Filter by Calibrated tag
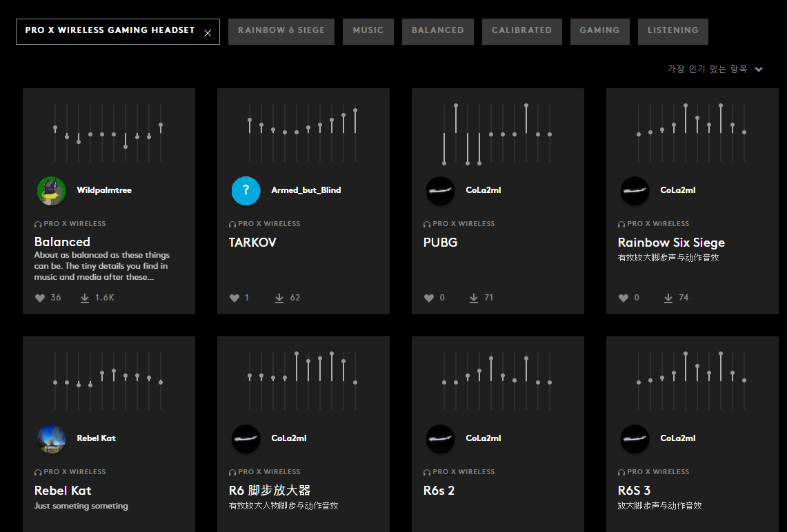Image resolution: width=787 pixels, height=532 pixels. pos(521,32)
